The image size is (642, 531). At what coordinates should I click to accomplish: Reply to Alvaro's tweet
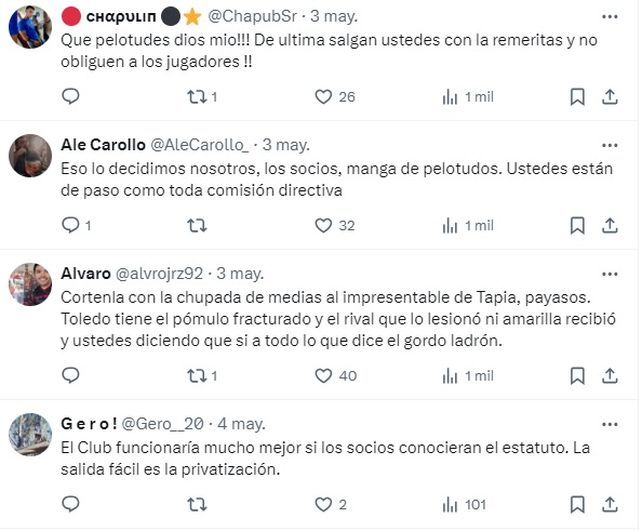[70, 376]
